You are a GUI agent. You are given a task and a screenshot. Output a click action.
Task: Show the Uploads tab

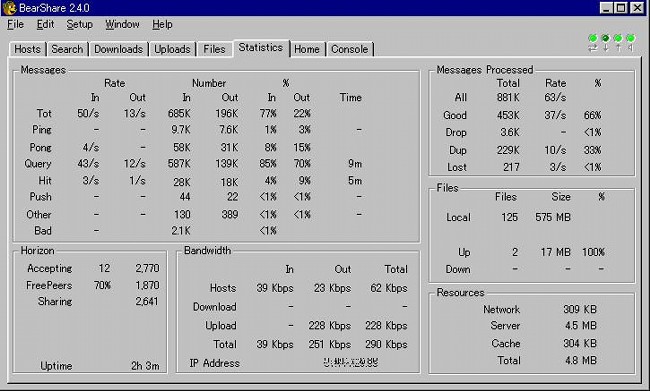(x=172, y=49)
